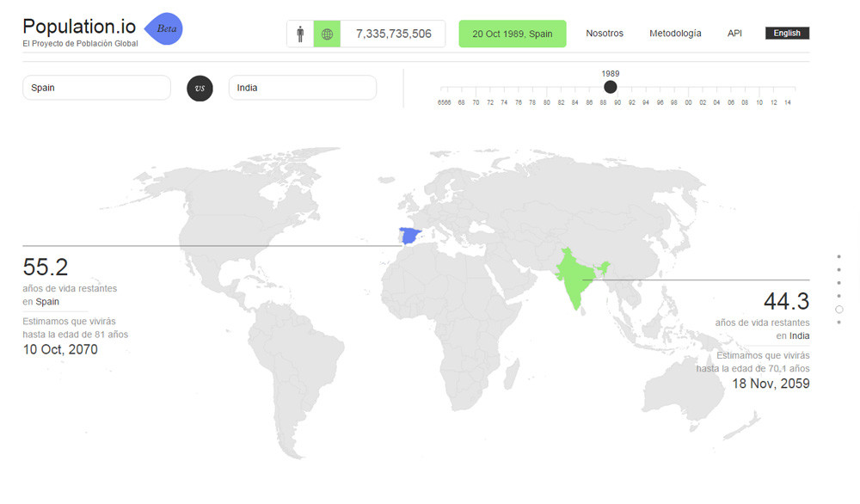Select blue Spain on the map

[x=409, y=236]
